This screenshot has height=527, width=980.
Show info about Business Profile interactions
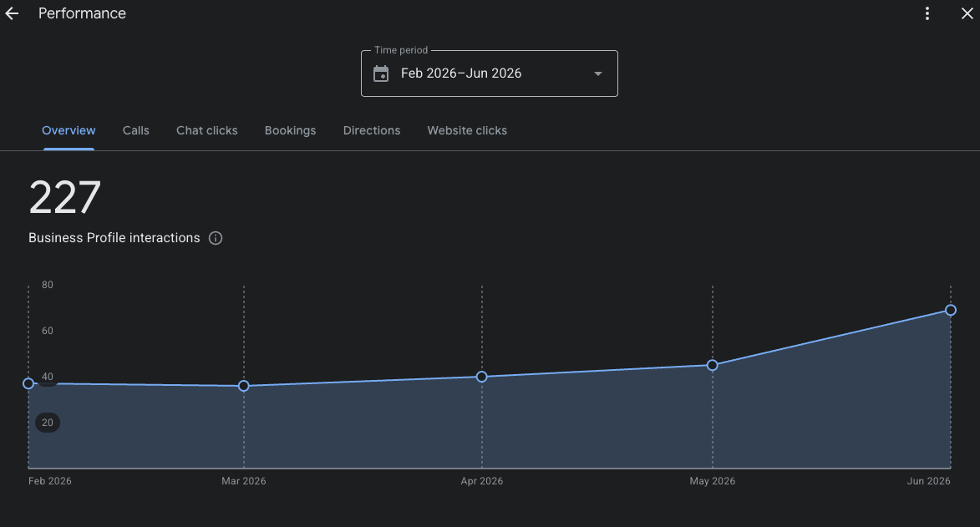pos(215,238)
